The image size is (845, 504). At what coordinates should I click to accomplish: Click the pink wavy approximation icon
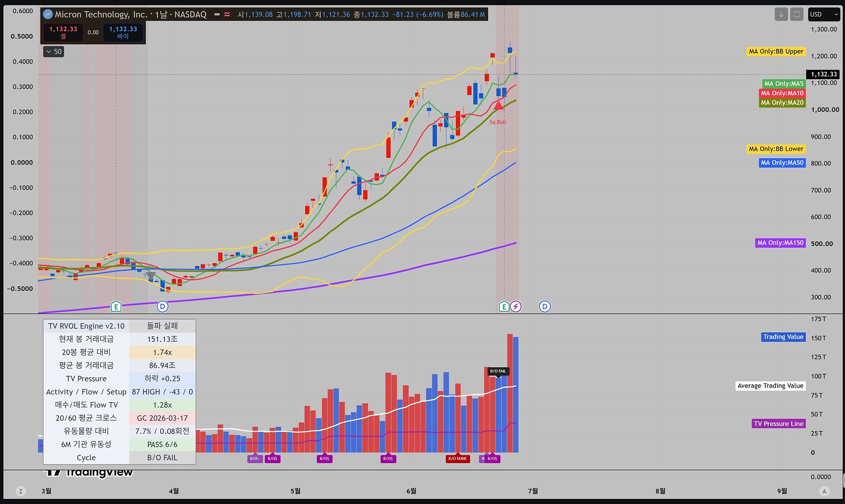click(227, 15)
